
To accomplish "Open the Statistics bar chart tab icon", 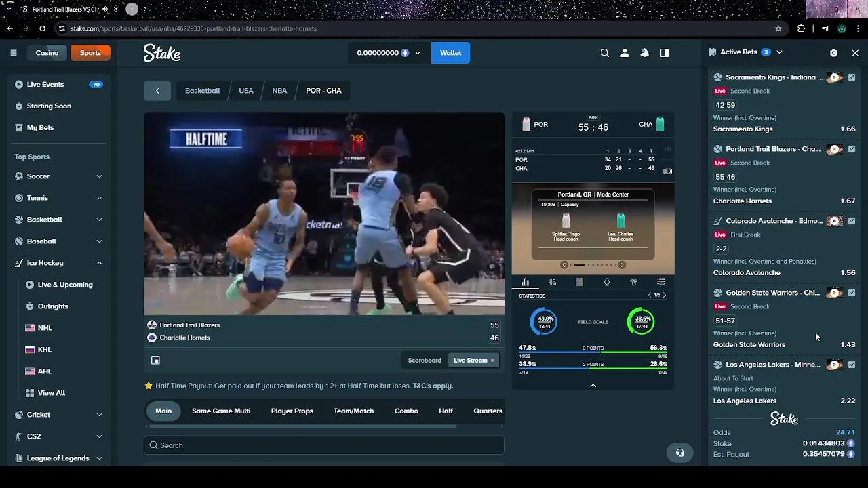I will tap(525, 282).
